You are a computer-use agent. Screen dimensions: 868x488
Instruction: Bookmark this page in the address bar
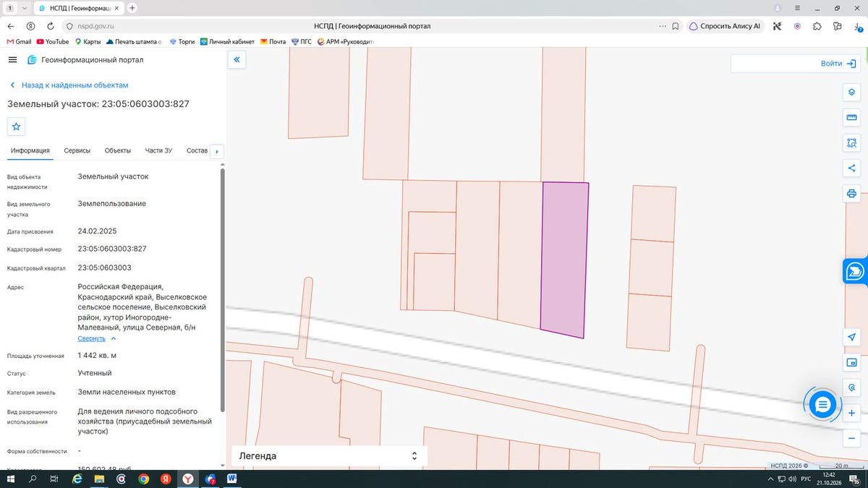(x=675, y=26)
